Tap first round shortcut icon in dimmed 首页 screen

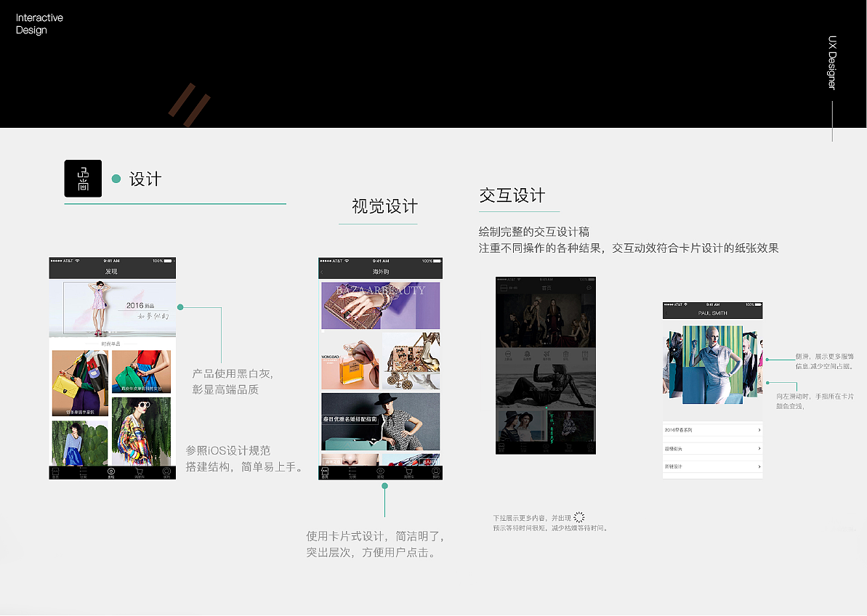508,354
